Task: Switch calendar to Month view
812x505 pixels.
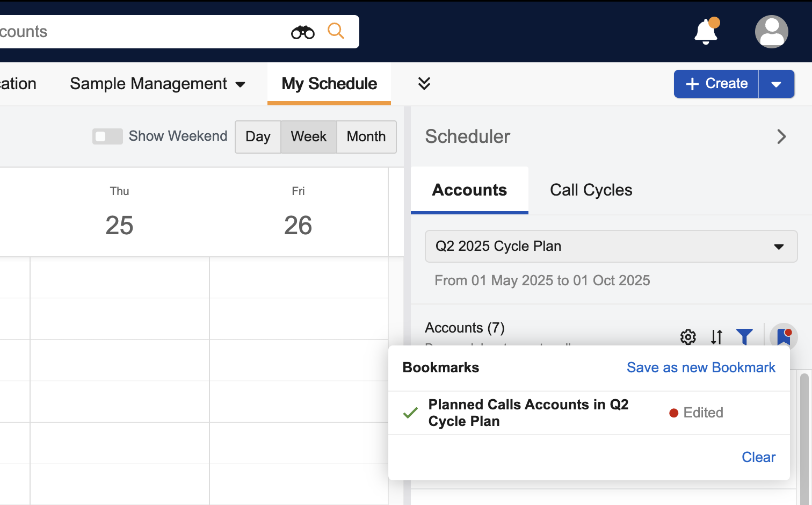Action: point(366,137)
